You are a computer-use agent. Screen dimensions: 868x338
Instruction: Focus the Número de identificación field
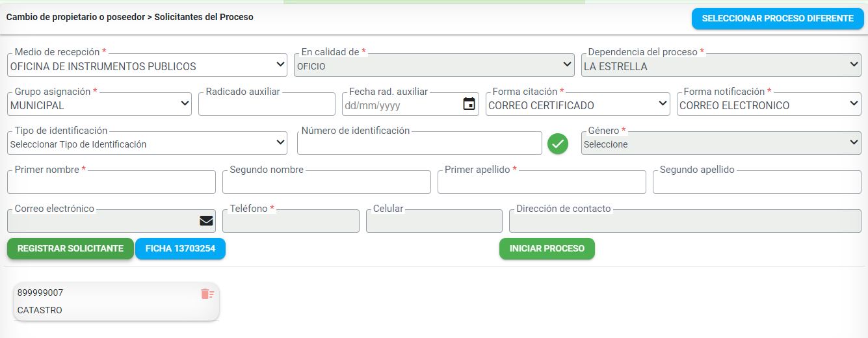click(x=419, y=143)
